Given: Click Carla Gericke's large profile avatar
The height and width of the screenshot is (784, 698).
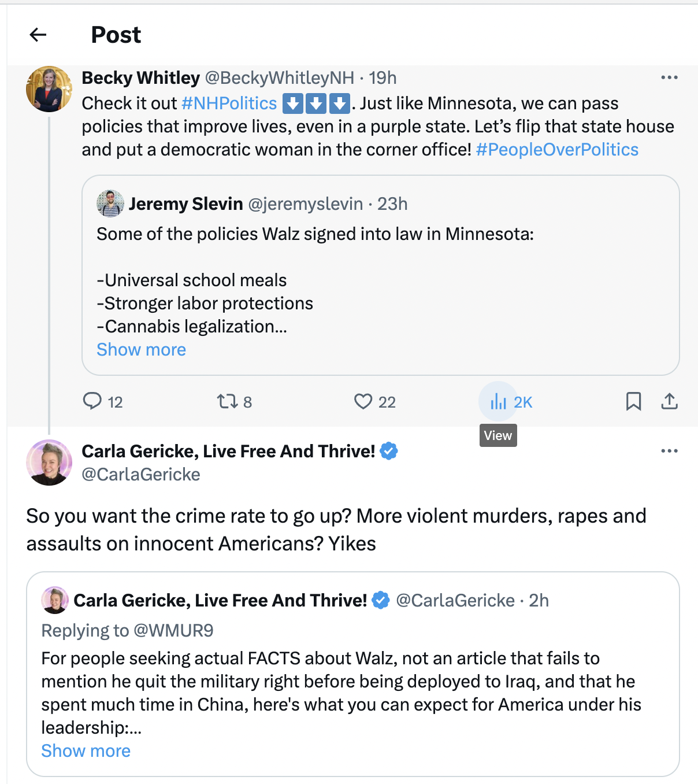Looking at the screenshot, I should [x=49, y=463].
